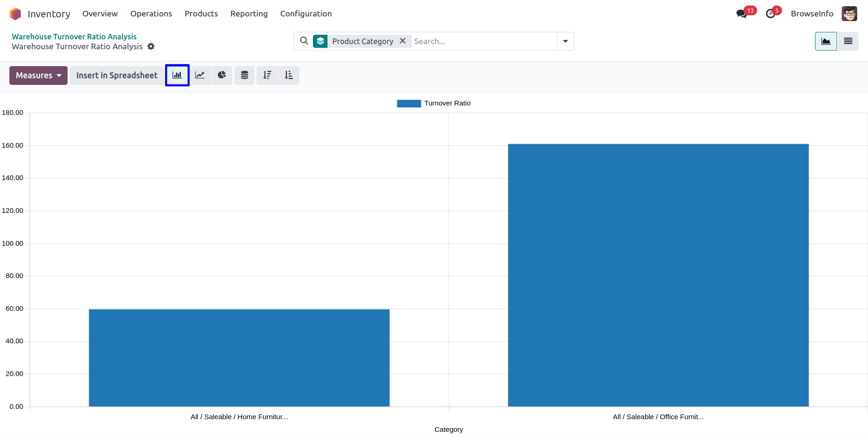This screenshot has width=868, height=437.
Task: Switch to pie chart mode
Action: [222, 75]
